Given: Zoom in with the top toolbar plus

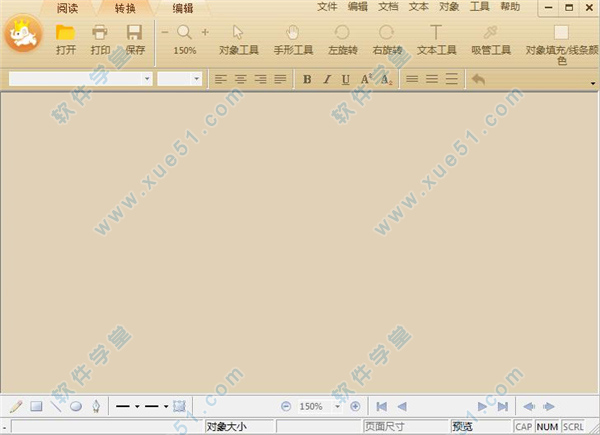Looking at the screenshot, I should point(205,32).
